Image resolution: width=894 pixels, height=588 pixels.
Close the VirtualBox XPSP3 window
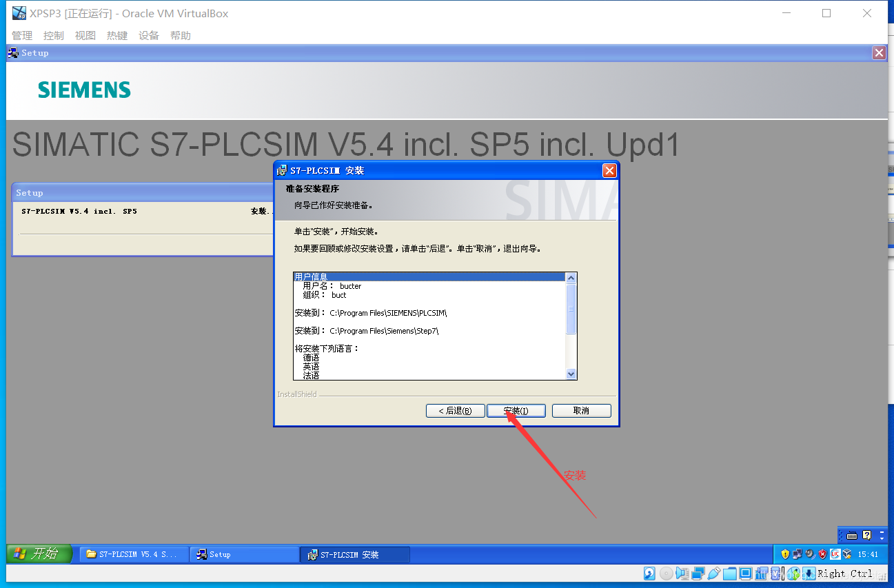[x=868, y=13]
